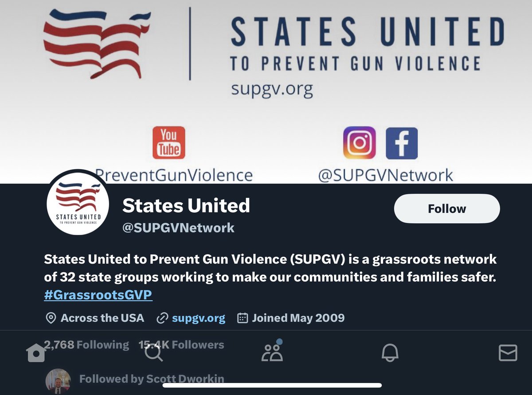The height and width of the screenshot is (395, 532).
Task: Follow the States United account
Action: (x=447, y=209)
